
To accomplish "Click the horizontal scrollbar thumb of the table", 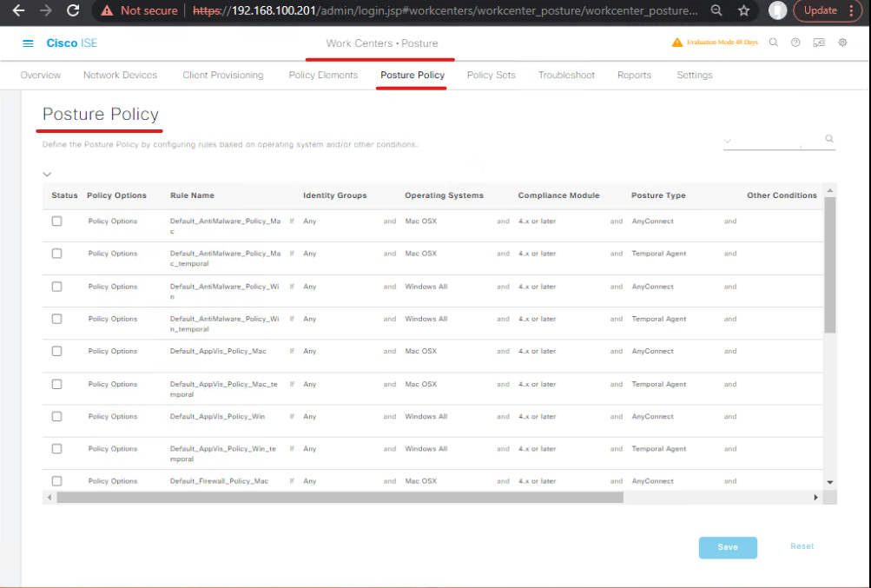I will pos(340,498).
